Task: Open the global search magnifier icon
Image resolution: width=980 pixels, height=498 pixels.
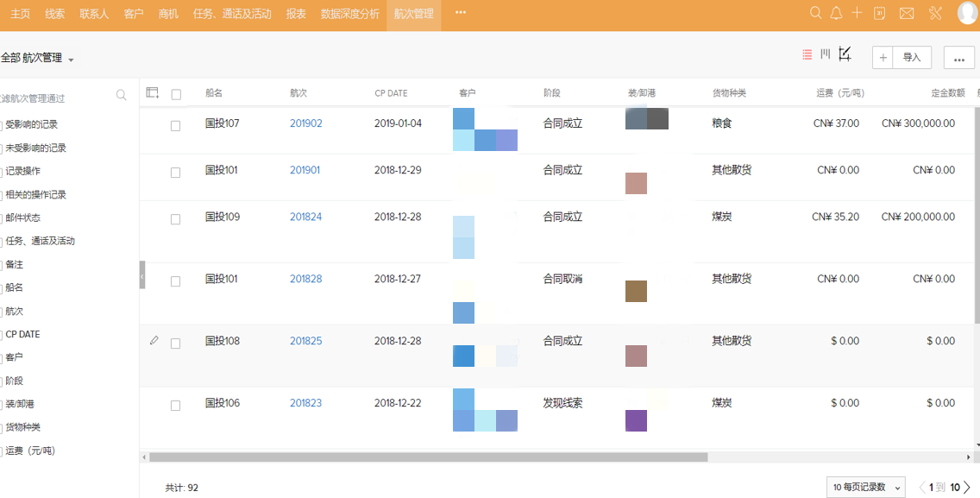Action: 816,13
